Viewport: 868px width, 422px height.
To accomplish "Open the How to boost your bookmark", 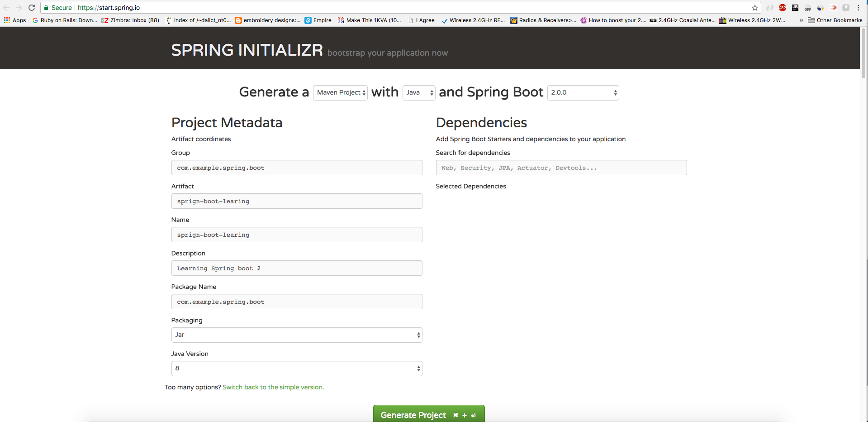I will 613,20.
